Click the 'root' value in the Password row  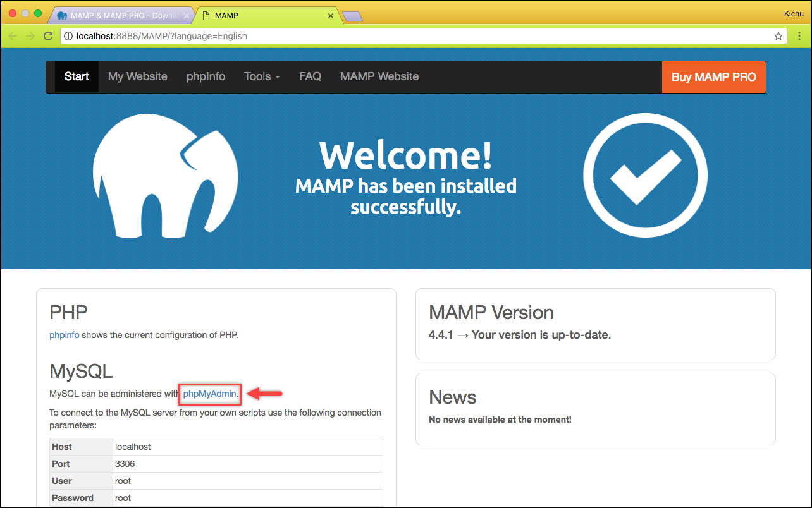[x=123, y=498]
